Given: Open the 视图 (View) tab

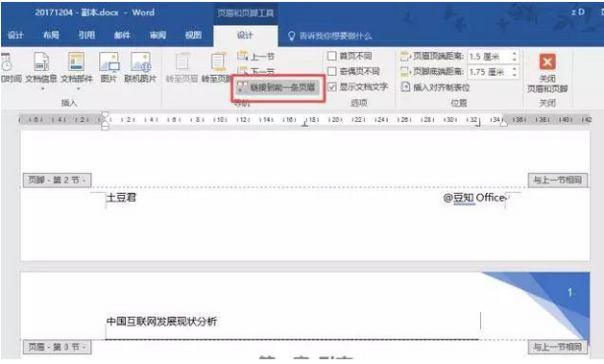Looking at the screenshot, I should pyautogui.click(x=193, y=35).
